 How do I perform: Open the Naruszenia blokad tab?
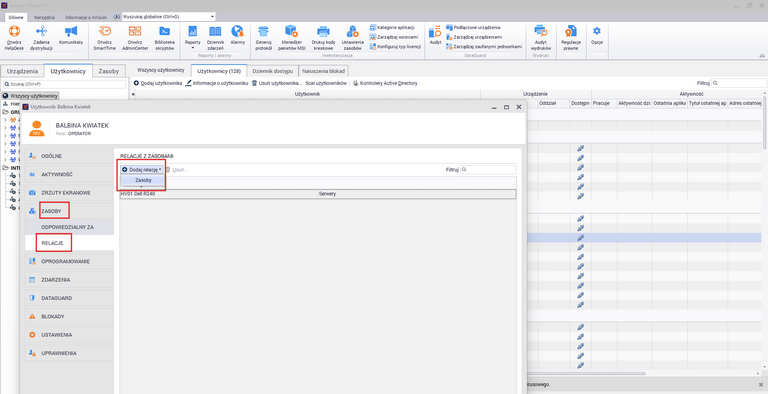[x=323, y=71]
